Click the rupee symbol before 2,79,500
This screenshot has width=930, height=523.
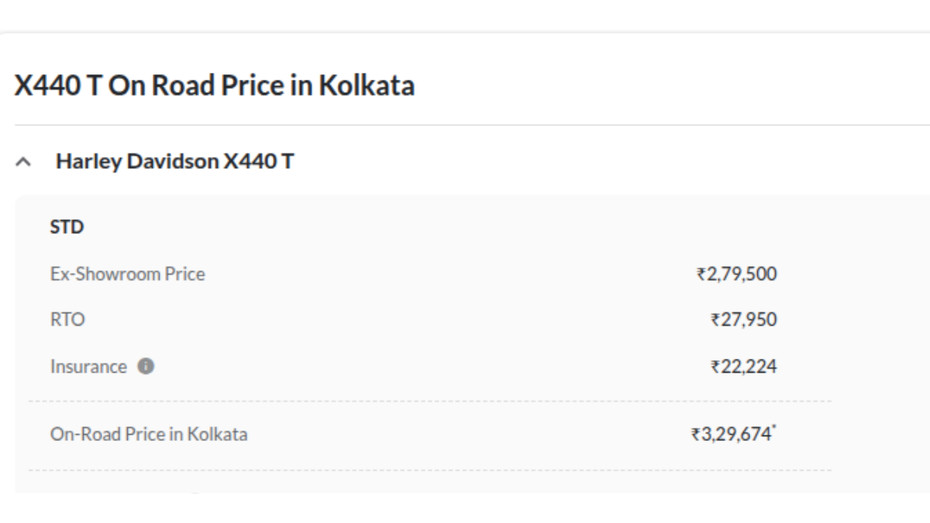coord(701,274)
